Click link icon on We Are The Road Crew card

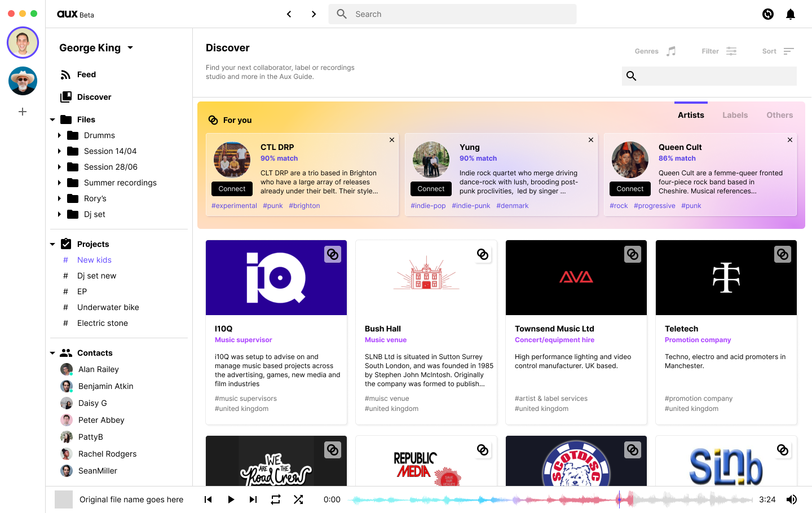pyautogui.click(x=333, y=450)
